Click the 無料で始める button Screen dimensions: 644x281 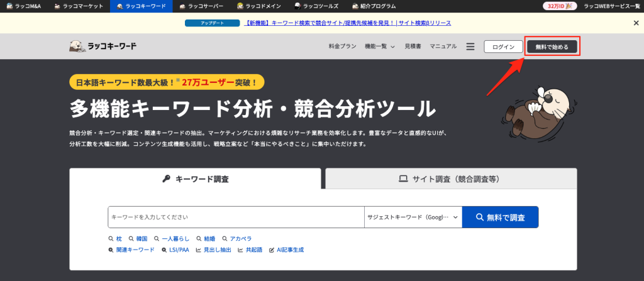point(552,47)
